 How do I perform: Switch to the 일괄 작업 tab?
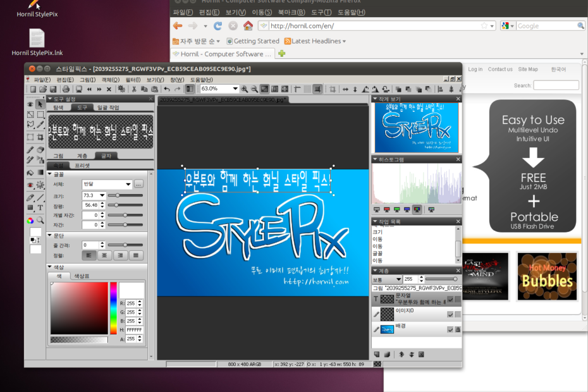[108, 107]
